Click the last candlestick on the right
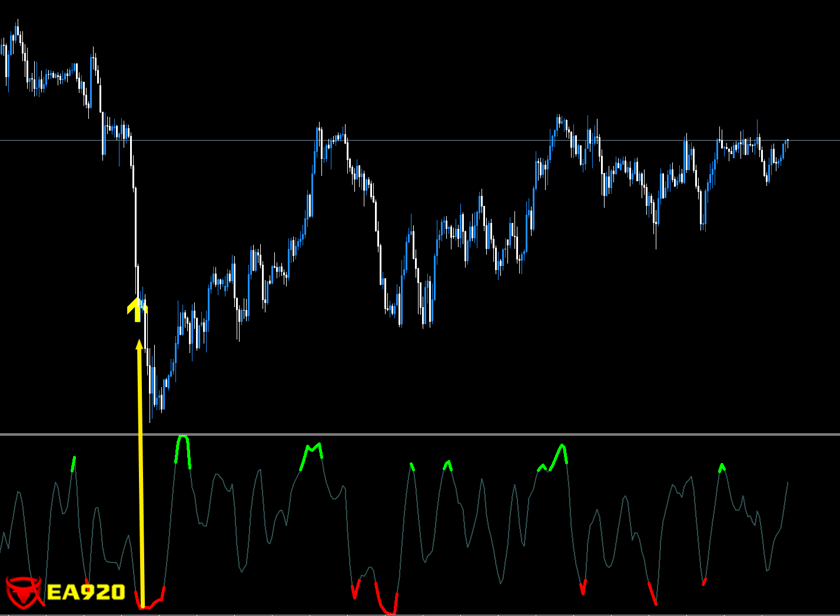840x616 pixels. [787, 143]
